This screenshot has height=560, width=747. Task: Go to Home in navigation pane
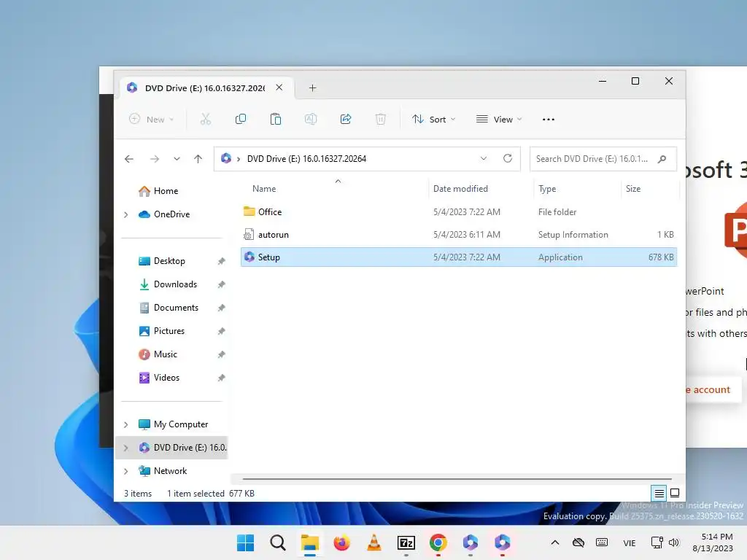click(x=166, y=191)
